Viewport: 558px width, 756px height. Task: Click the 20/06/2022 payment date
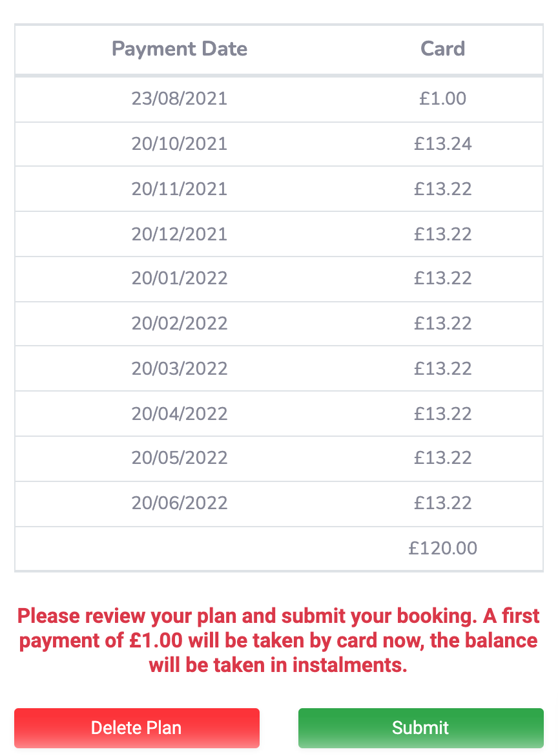click(180, 503)
